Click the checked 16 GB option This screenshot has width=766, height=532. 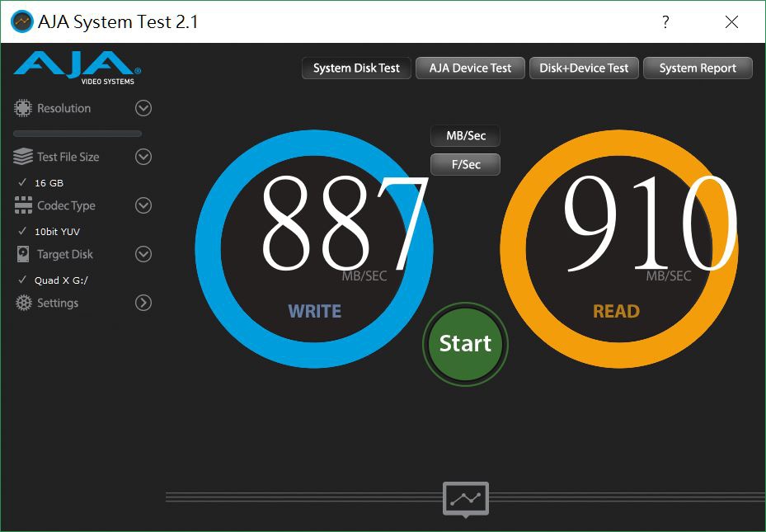pyautogui.click(x=41, y=183)
